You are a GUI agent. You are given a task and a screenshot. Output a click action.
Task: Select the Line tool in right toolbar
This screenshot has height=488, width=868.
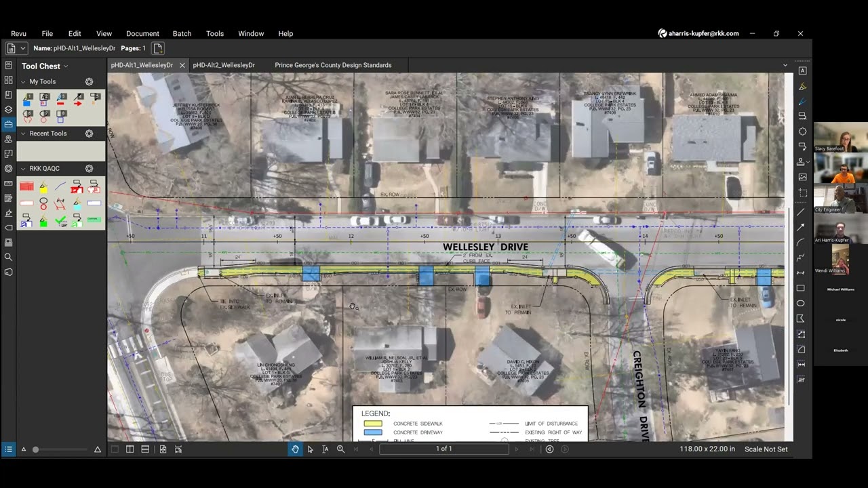click(x=801, y=212)
